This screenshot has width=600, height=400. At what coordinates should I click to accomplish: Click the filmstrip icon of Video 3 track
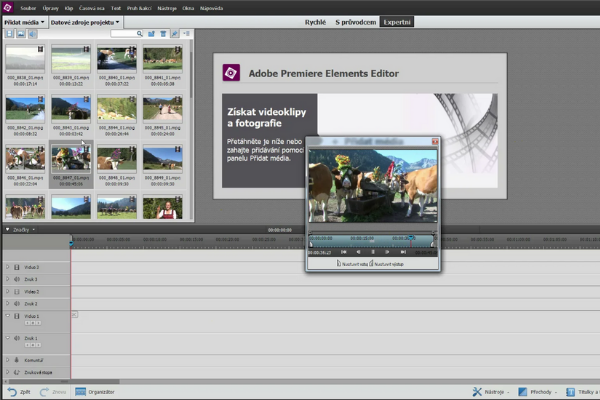[17, 267]
